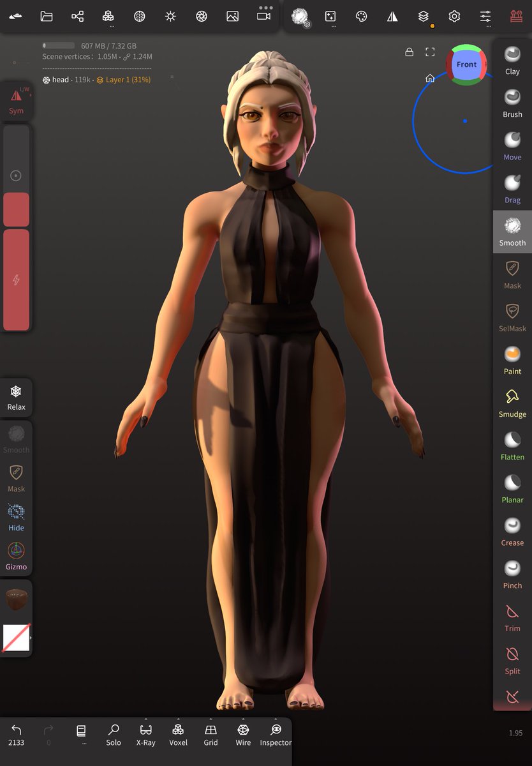The image size is (532, 766).
Task: Open the History book menu
Action: 81,733
